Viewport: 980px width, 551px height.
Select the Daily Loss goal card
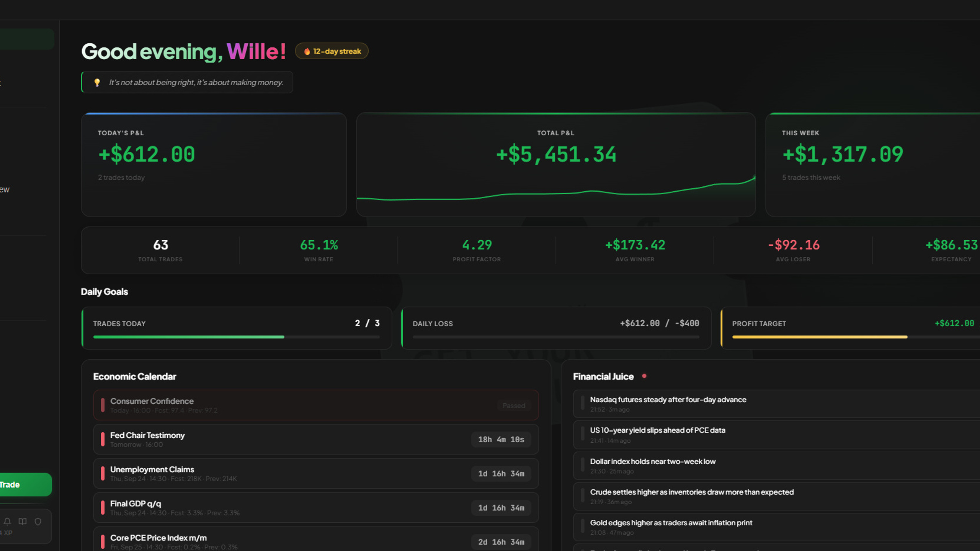pos(556,328)
